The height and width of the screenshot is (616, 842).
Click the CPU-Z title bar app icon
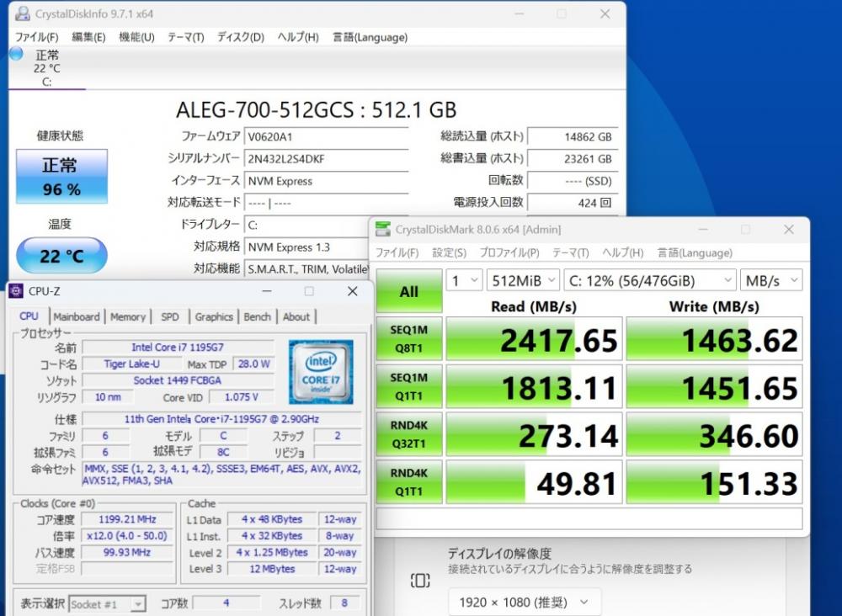pyautogui.click(x=16, y=291)
